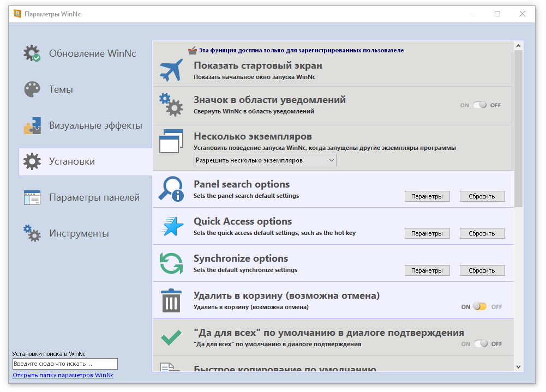Click the settings list scrollbar thumb
546x392 pixels.
pyautogui.click(x=519, y=129)
